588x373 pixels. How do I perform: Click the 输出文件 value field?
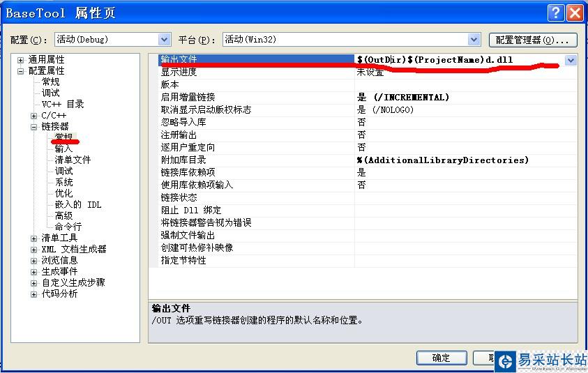[x=460, y=60]
